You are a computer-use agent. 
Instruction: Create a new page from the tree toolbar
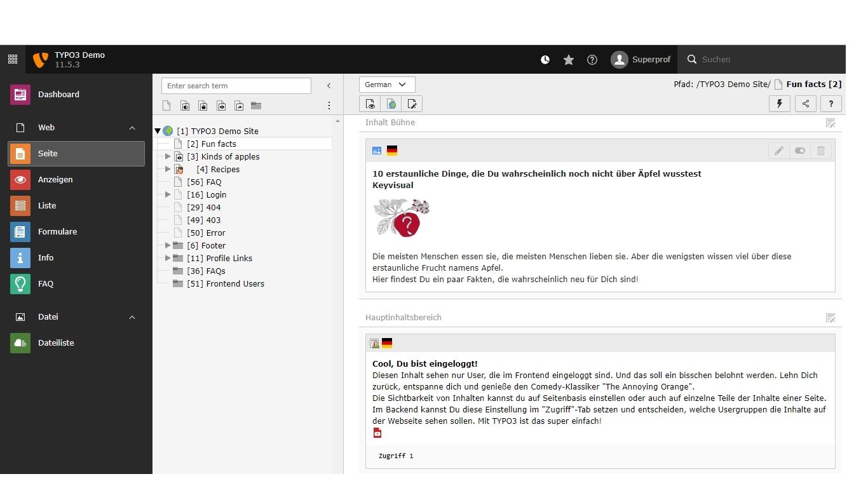click(x=166, y=105)
